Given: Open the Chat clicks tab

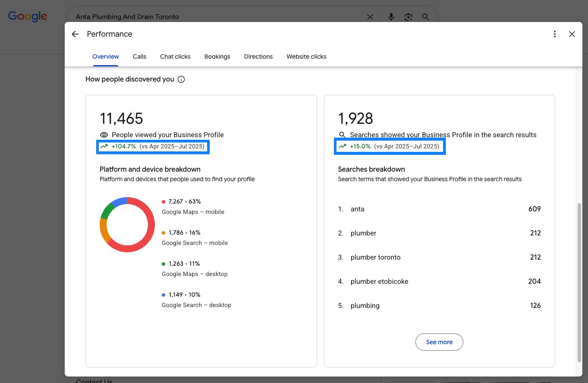Looking at the screenshot, I should [x=175, y=57].
